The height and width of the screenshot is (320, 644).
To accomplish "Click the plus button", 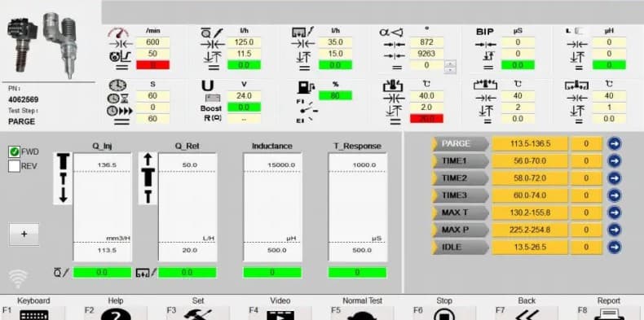I will (24, 235).
